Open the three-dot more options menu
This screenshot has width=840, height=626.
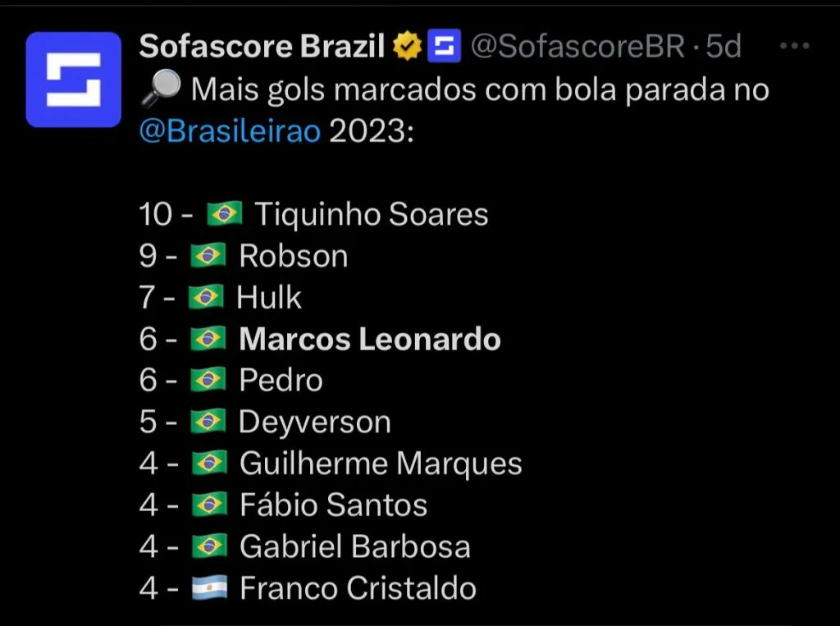pyautogui.click(x=794, y=47)
